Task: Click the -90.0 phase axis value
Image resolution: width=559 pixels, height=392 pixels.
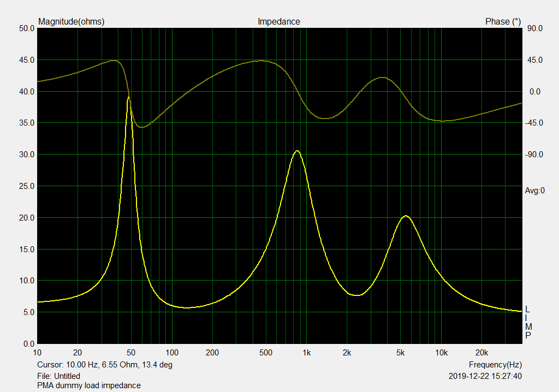Action: 534,155
